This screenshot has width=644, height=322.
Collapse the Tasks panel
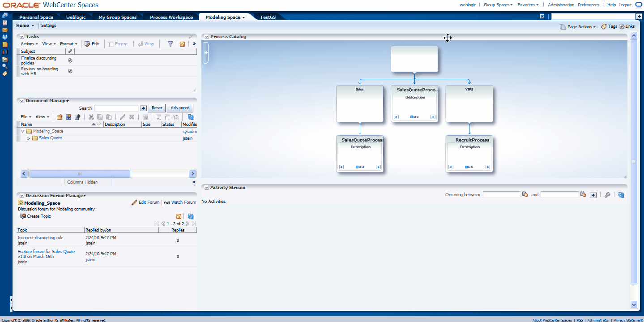(22, 37)
